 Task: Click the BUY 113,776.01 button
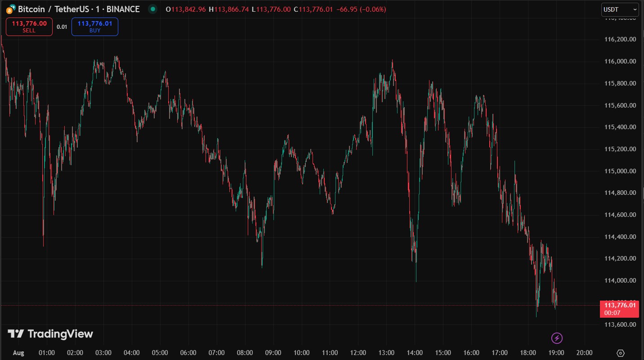pos(95,27)
